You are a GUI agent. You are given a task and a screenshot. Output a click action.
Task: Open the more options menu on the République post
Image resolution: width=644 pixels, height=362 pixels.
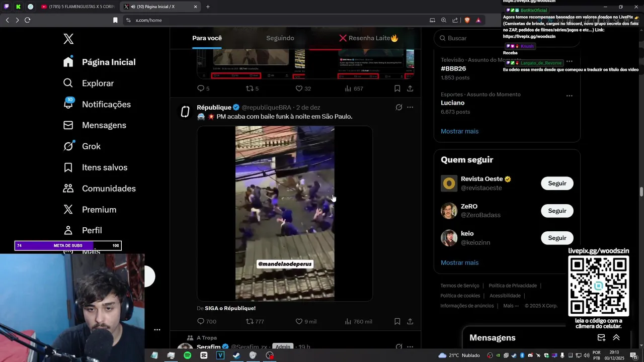[410, 107]
